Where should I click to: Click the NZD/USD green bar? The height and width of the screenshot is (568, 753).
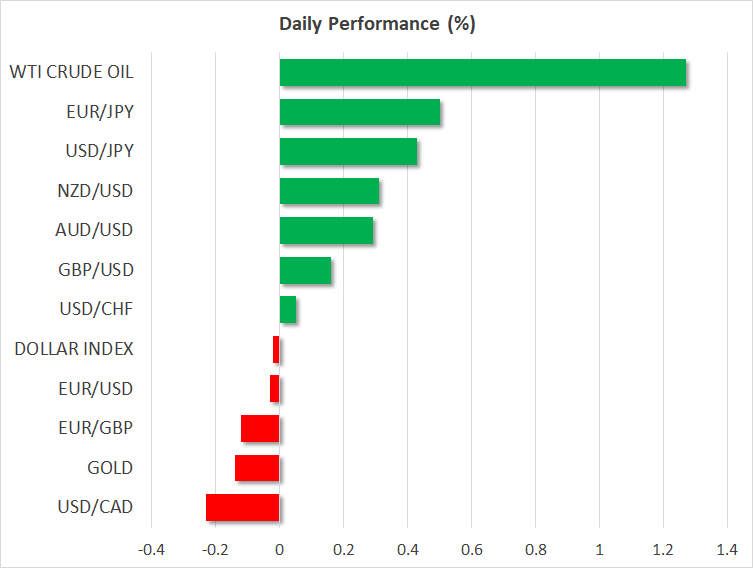click(x=329, y=191)
